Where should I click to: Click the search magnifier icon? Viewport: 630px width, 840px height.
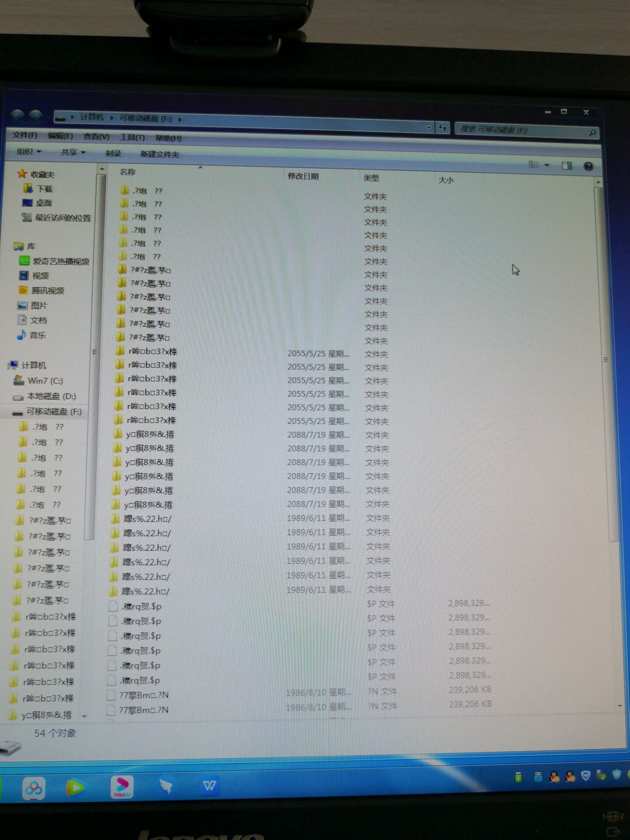pos(592,133)
